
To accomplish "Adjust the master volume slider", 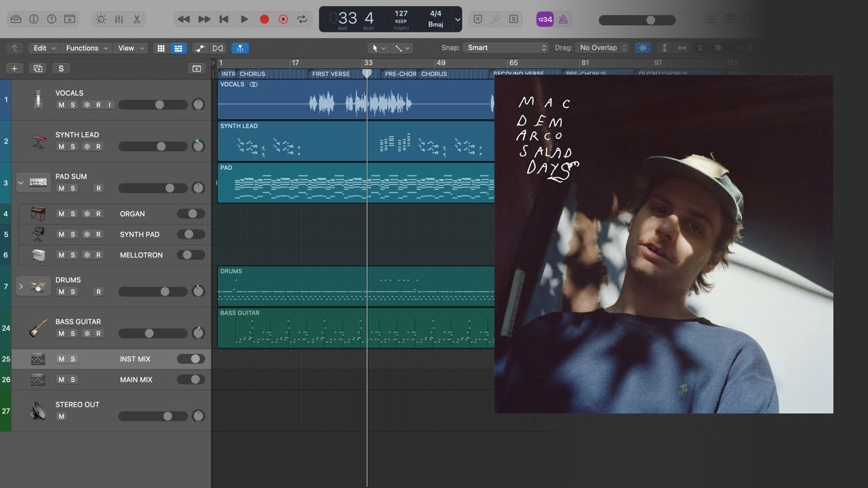I will click(x=637, y=20).
